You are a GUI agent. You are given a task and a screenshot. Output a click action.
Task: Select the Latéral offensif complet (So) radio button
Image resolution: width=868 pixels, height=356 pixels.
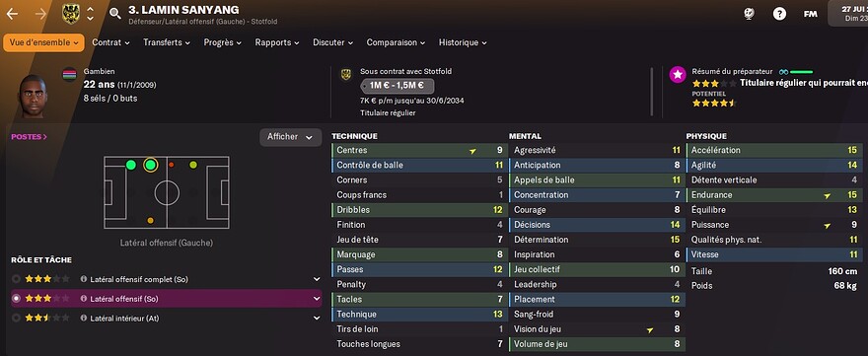pyautogui.click(x=16, y=279)
